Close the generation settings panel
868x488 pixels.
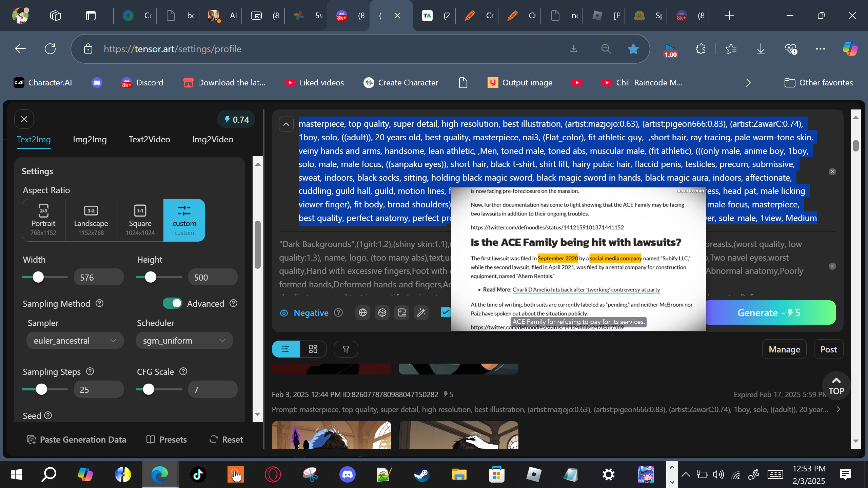click(x=24, y=119)
